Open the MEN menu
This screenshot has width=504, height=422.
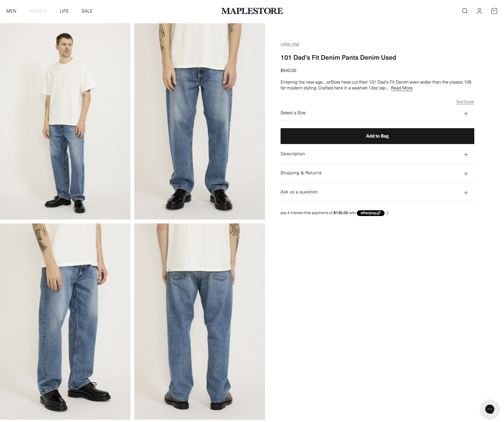coord(11,11)
